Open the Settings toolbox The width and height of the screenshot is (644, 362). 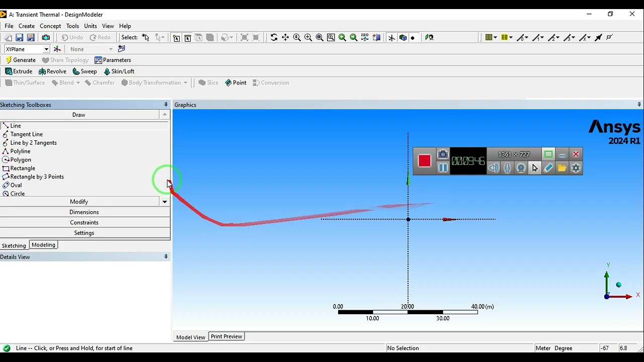coord(85,233)
